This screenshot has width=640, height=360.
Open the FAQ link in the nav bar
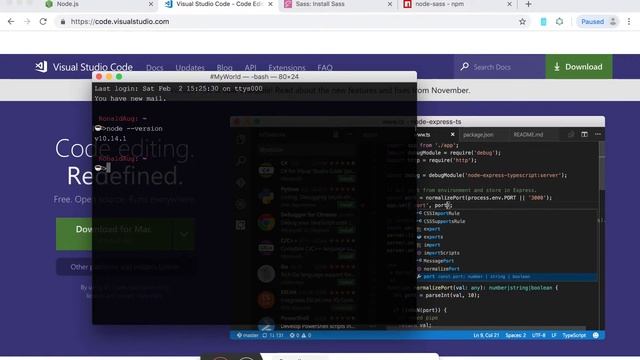[x=325, y=68]
